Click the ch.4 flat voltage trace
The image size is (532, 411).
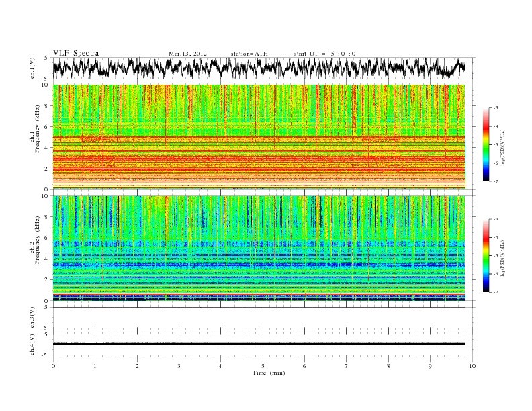pyautogui.click(x=259, y=344)
